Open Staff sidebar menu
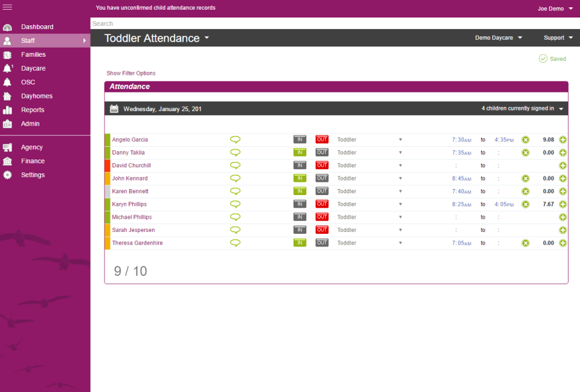 (45, 40)
